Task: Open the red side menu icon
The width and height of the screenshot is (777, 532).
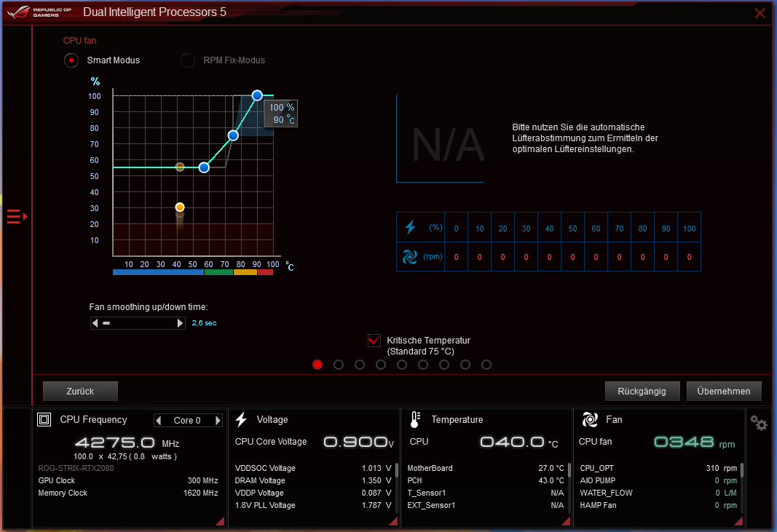Action: coord(17,216)
